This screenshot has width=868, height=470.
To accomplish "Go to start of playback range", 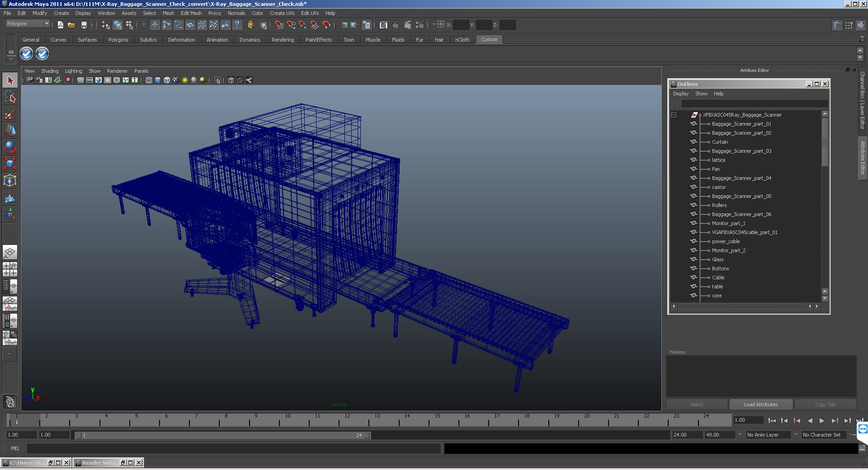I will (x=772, y=420).
